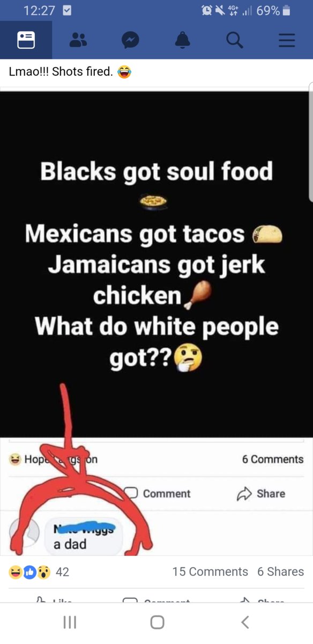313x644 pixels.
Task: Open the meme image in full view
Action: pos(156,263)
